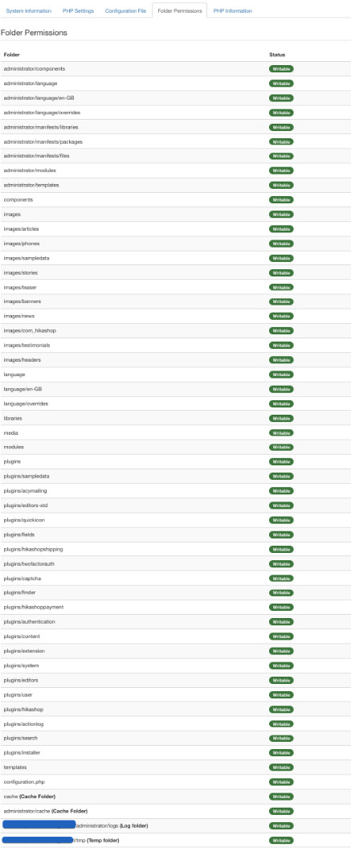
Task: Click the Writable badge for the Temp folder
Action: pos(281,841)
